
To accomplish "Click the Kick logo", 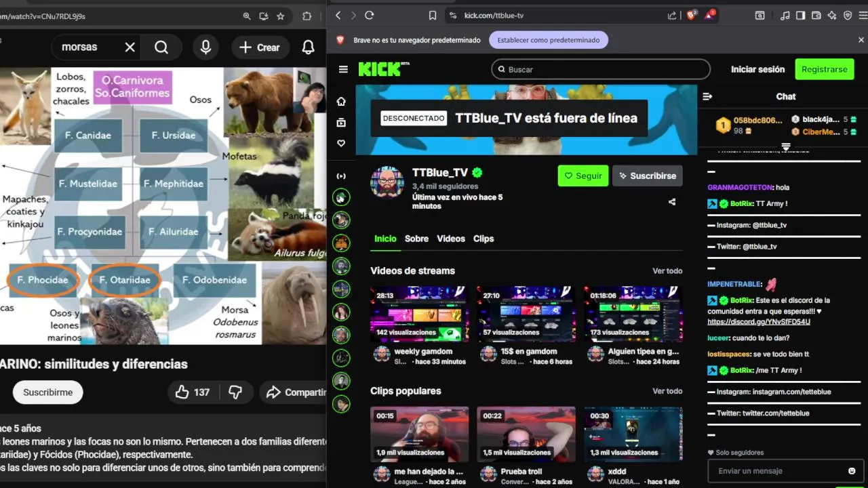I will 383,69.
